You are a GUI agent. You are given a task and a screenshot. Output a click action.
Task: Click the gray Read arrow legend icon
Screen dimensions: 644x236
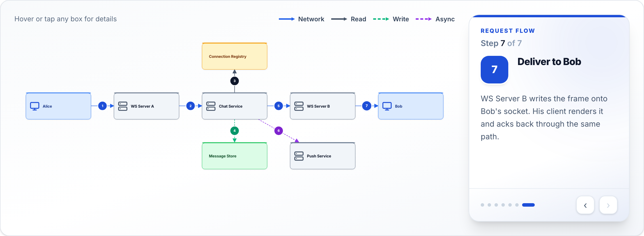(x=339, y=19)
